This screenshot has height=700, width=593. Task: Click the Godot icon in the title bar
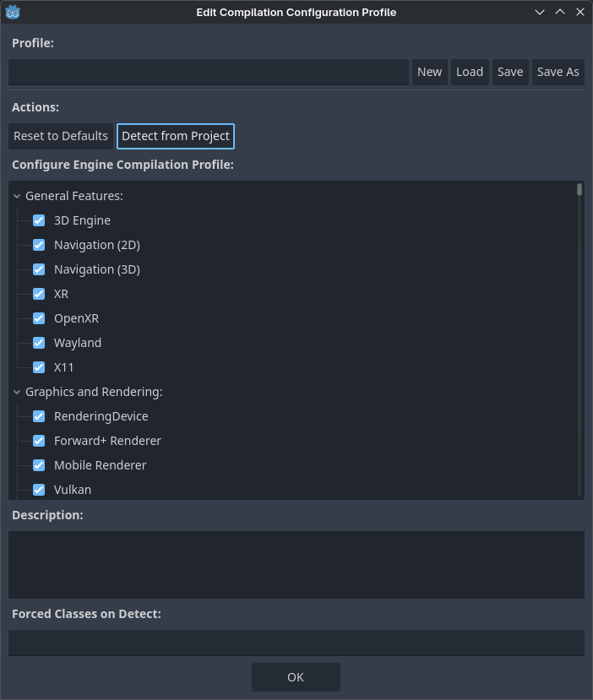tap(14, 12)
